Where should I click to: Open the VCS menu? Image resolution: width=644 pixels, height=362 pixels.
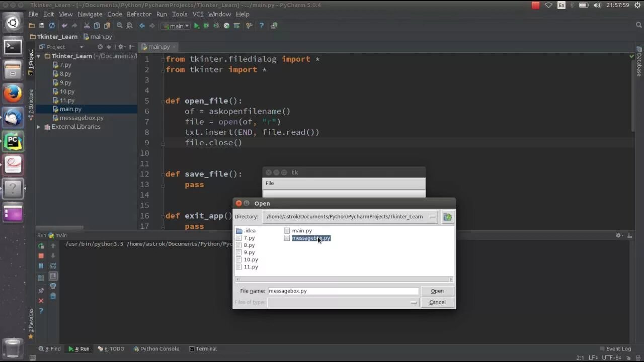(198, 14)
